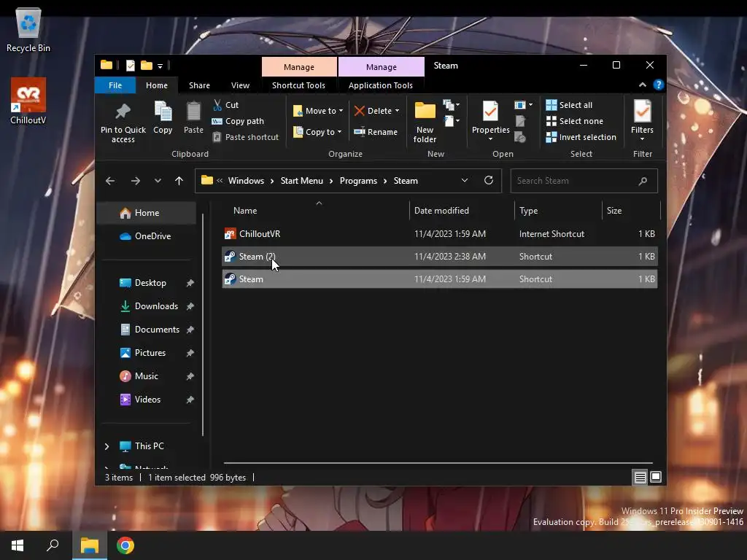Click Start Menu in the breadcrumb

(x=301, y=181)
